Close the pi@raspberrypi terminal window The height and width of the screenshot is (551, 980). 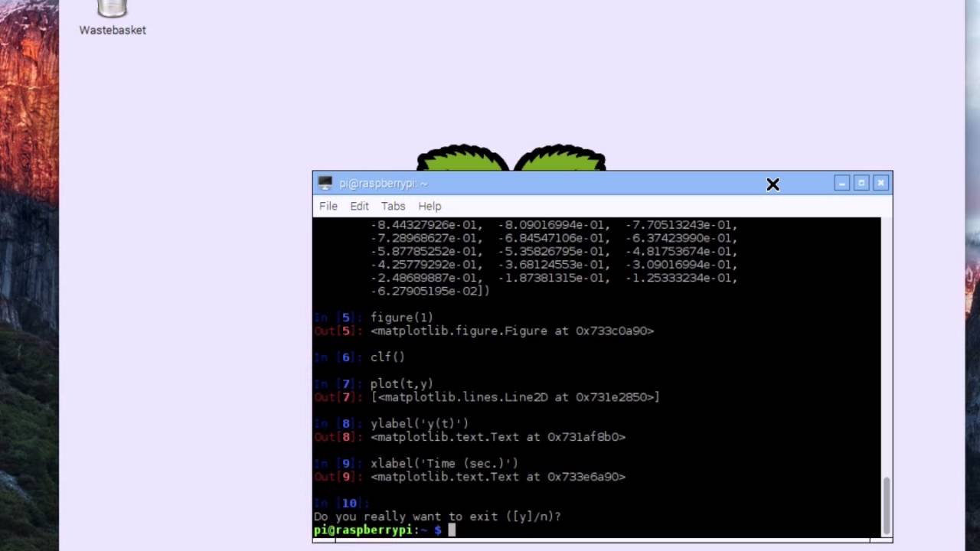tap(880, 183)
